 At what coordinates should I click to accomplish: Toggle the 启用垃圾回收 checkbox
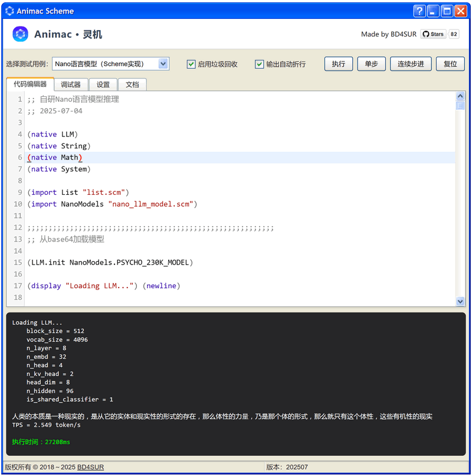click(x=191, y=64)
